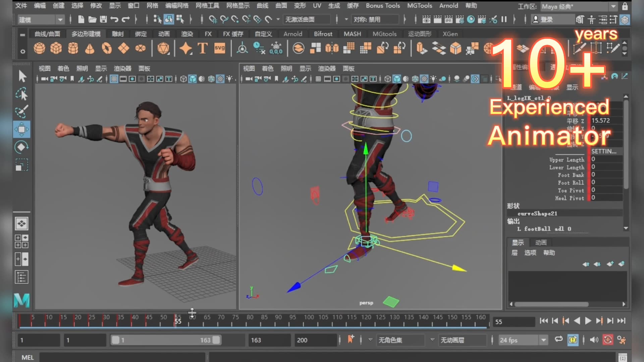This screenshot has width=644, height=362.
Task: Open the 24 fps frame rate dropdown
Action: click(543, 340)
